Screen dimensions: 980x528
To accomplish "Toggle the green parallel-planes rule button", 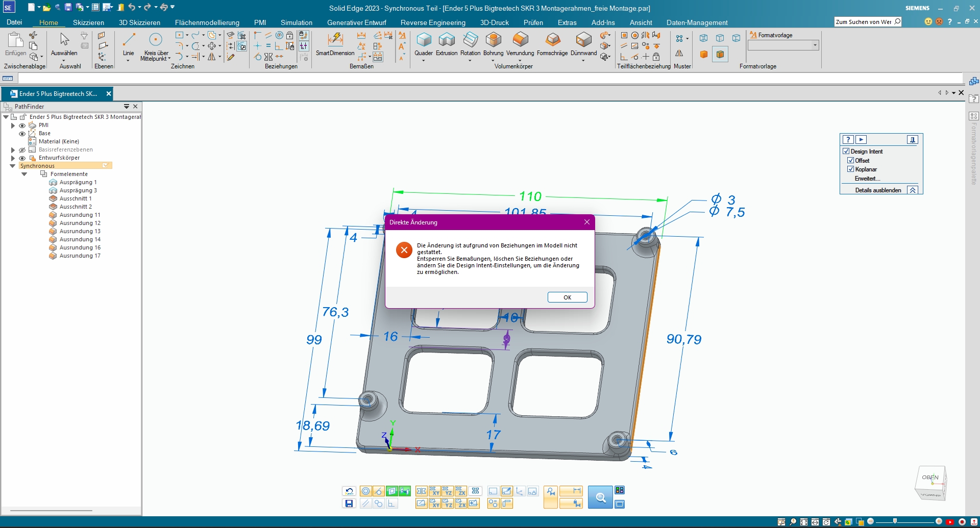I will [405, 491].
